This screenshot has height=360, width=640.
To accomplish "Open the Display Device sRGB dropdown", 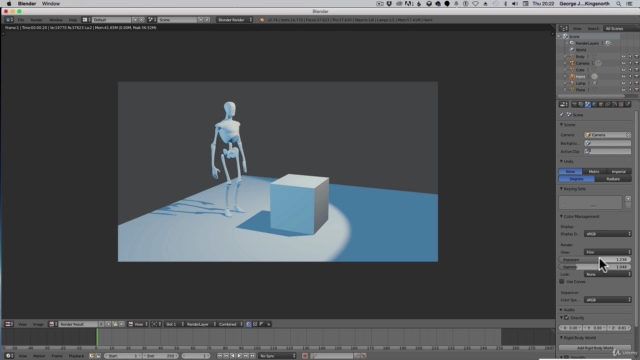I will (x=608, y=234).
